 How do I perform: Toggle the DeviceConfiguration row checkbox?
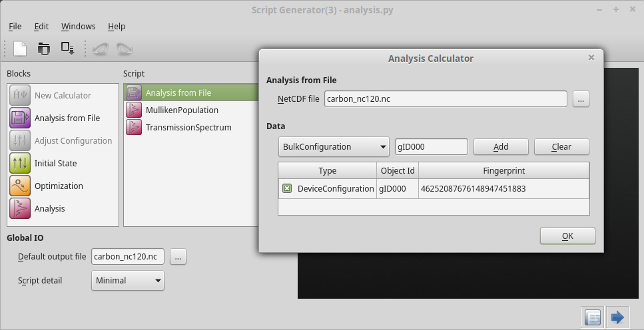pos(287,189)
